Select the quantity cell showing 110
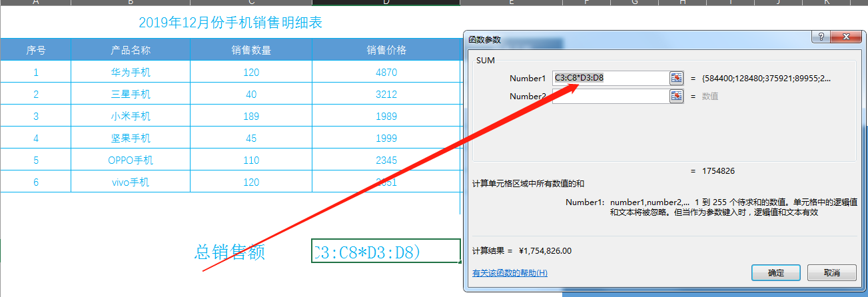The height and width of the screenshot is (297, 868). [x=251, y=160]
